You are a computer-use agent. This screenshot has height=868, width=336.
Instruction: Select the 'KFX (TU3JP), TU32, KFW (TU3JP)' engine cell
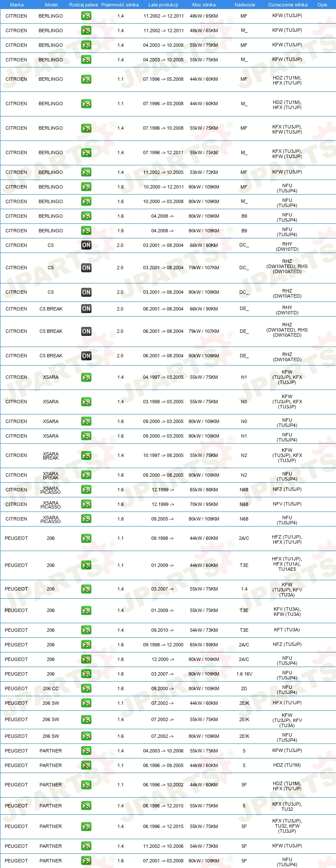287,826
